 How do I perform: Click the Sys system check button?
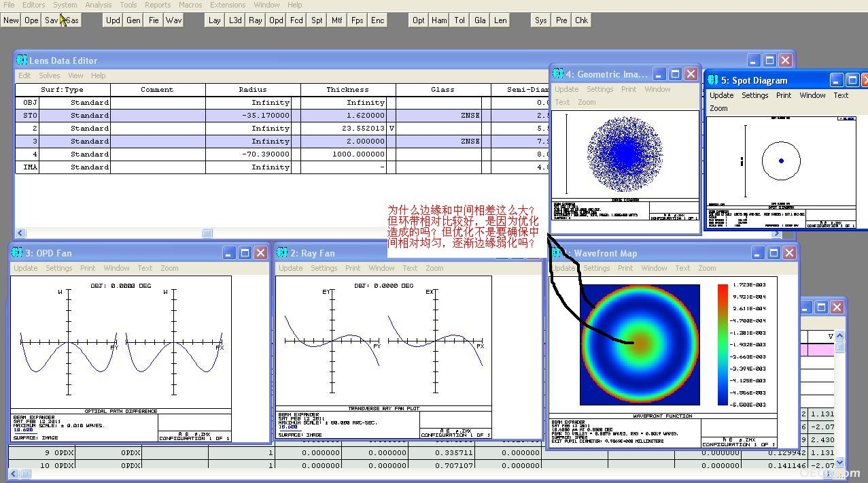click(x=541, y=20)
